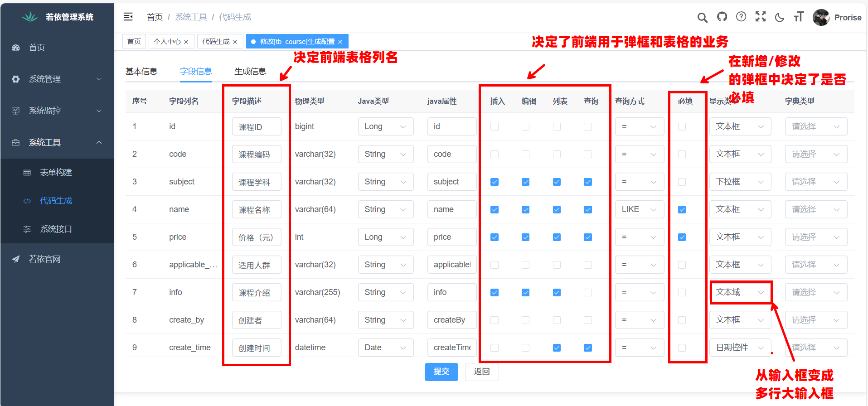
Task: Open the 文本域 display type dropdown
Action: coord(740,292)
